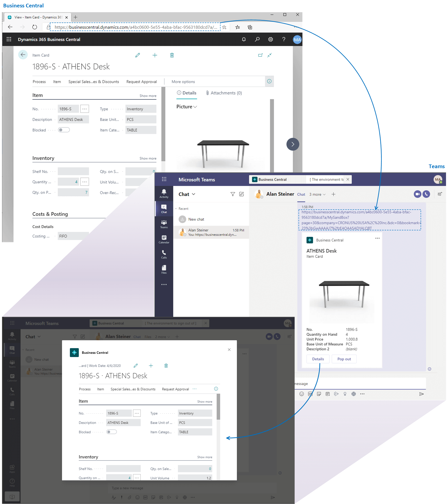The width and height of the screenshot is (448, 504).
Task: Open Teams section in Teams sidebar
Action: pyautogui.click(x=164, y=224)
